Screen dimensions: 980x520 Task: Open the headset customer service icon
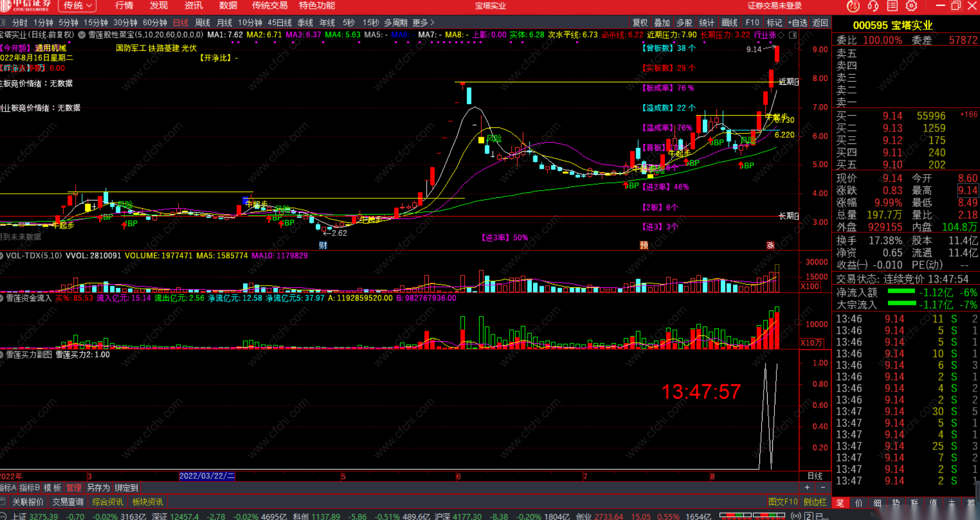(x=873, y=6)
